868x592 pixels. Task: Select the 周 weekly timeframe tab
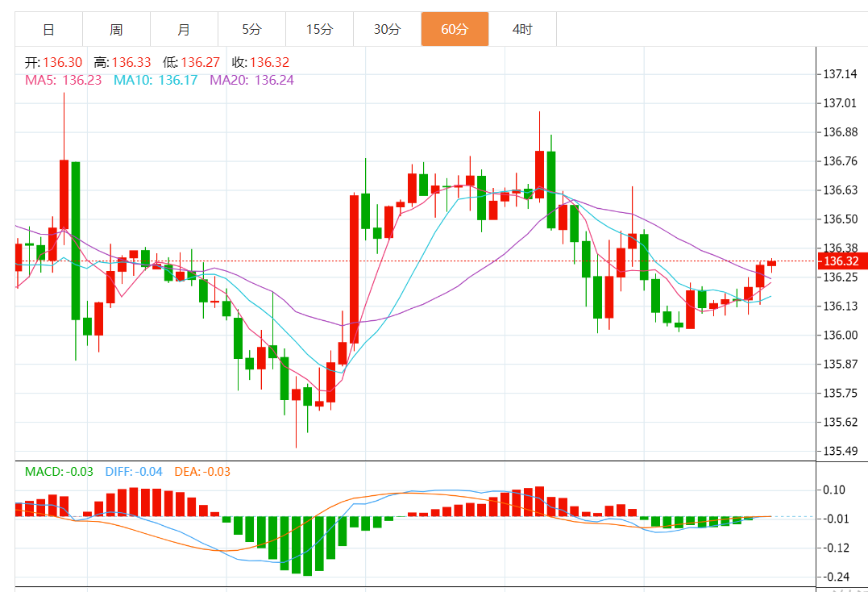(116, 30)
